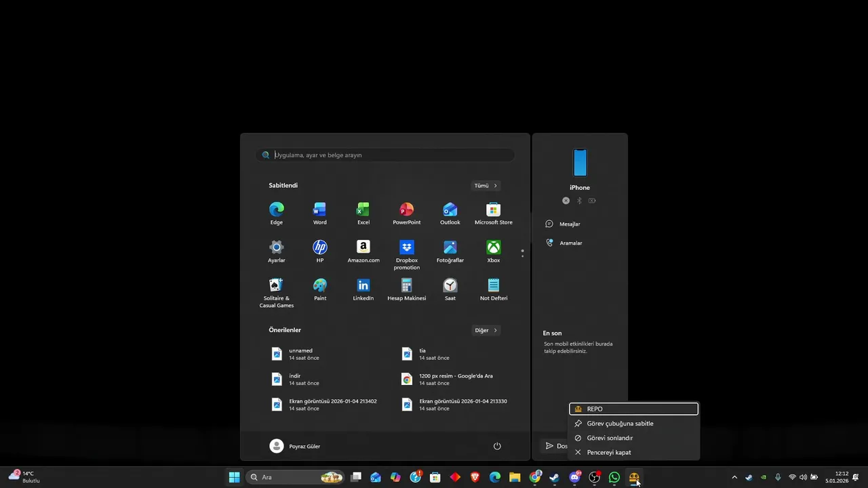Viewport: 868px width, 488px height.
Task: Open the microphone tray indicator
Action: 778,477
